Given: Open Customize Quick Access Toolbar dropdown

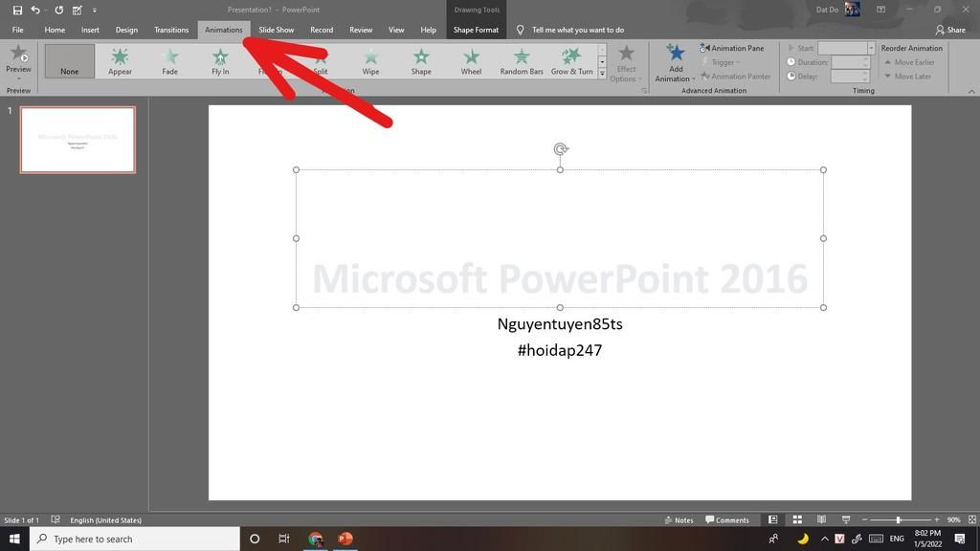Looking at the screenshot, I should 95,10.
